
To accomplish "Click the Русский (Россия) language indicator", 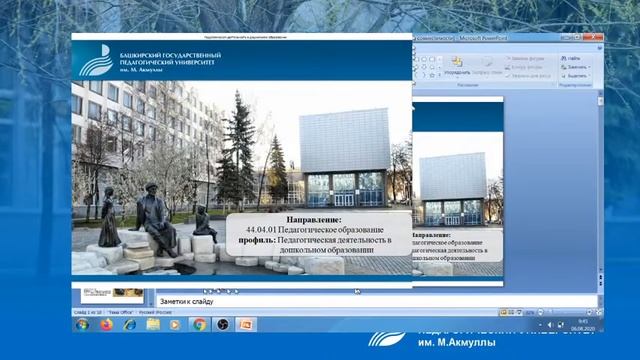I will (x=155, y=312).
